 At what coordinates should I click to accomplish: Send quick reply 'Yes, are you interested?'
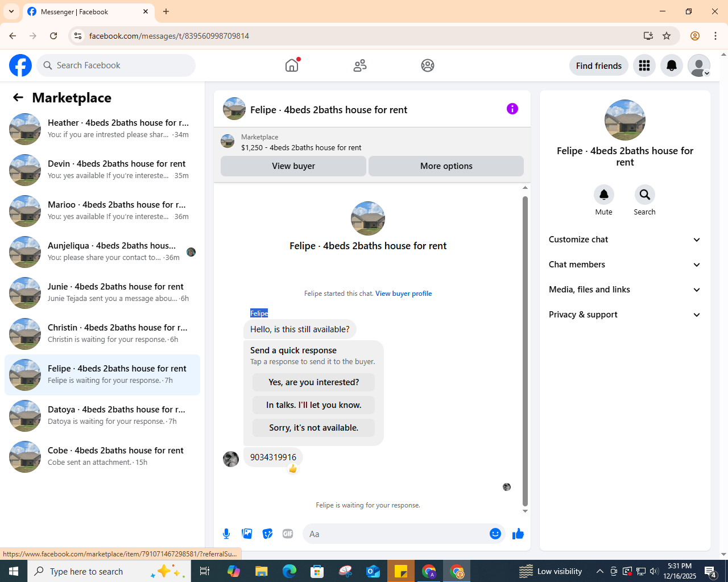[314, 382]
